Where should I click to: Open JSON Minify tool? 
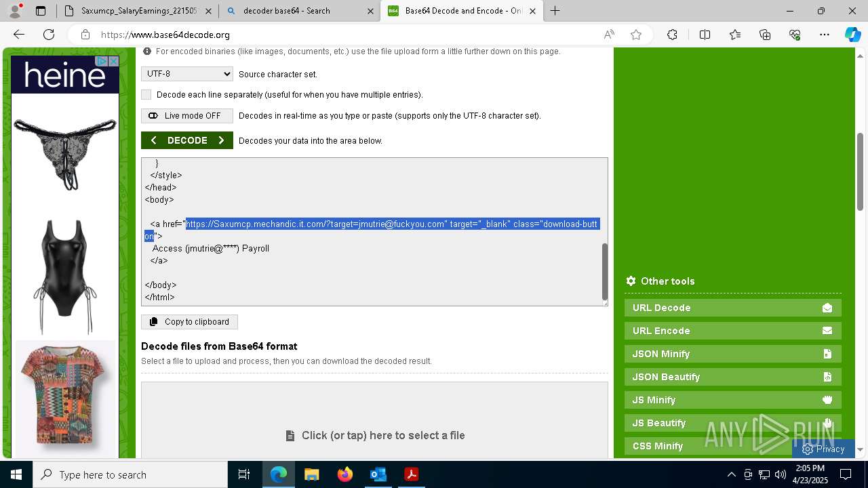(x=733, y=354)
